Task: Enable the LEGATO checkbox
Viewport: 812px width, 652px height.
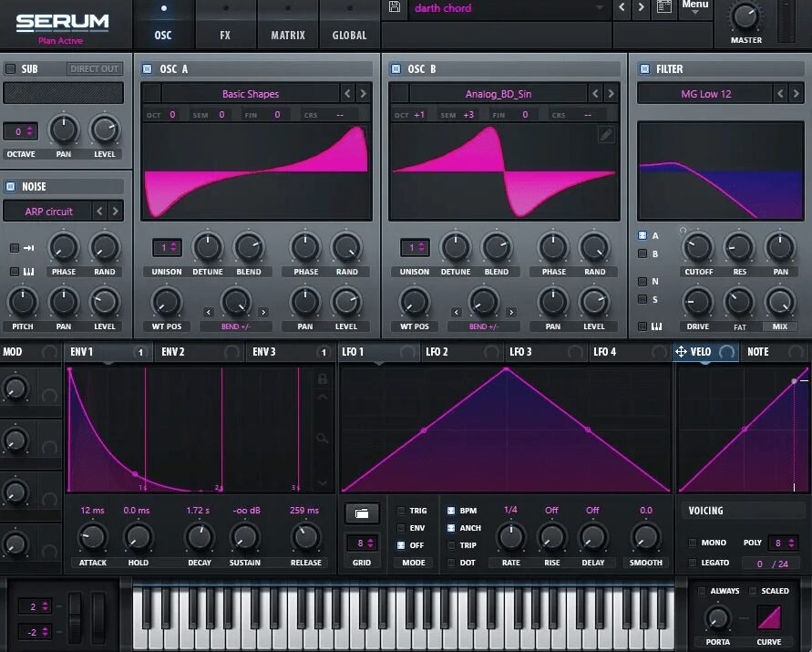Action: [693, 563]
